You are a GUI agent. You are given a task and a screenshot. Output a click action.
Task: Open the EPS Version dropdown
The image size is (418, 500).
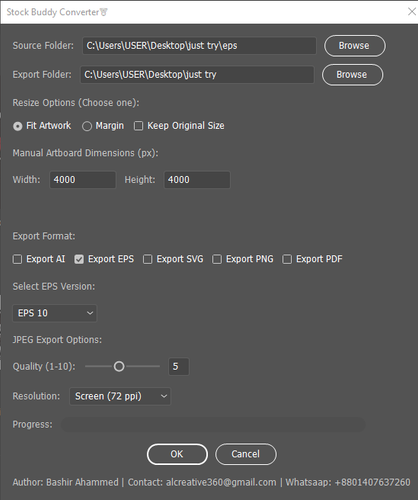coord(55,313)
